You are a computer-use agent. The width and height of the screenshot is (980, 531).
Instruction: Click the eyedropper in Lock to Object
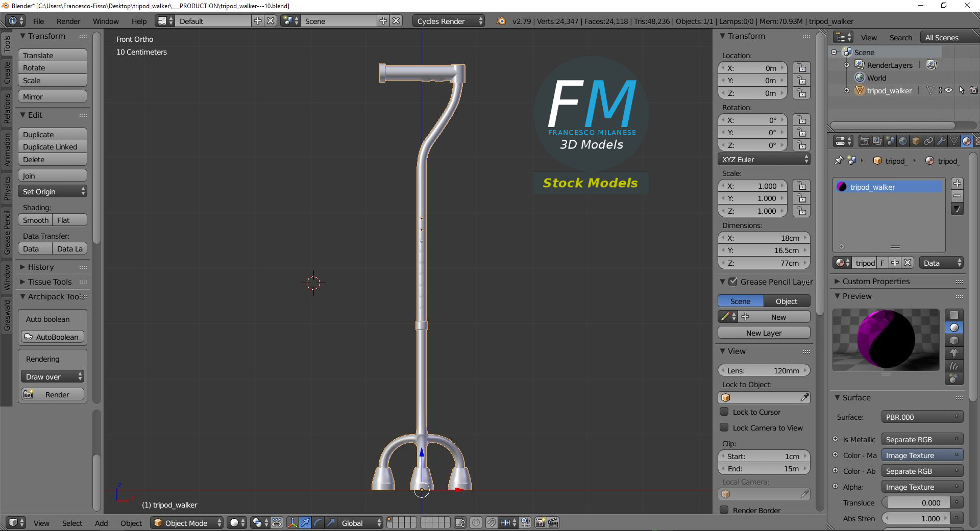tap(804, 397)
